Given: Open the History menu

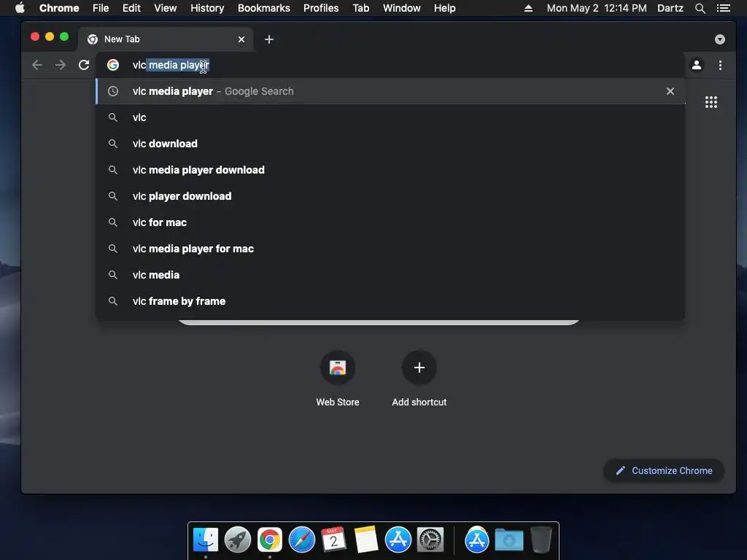Looking at the screenshot, I should [x=207, y=8].
